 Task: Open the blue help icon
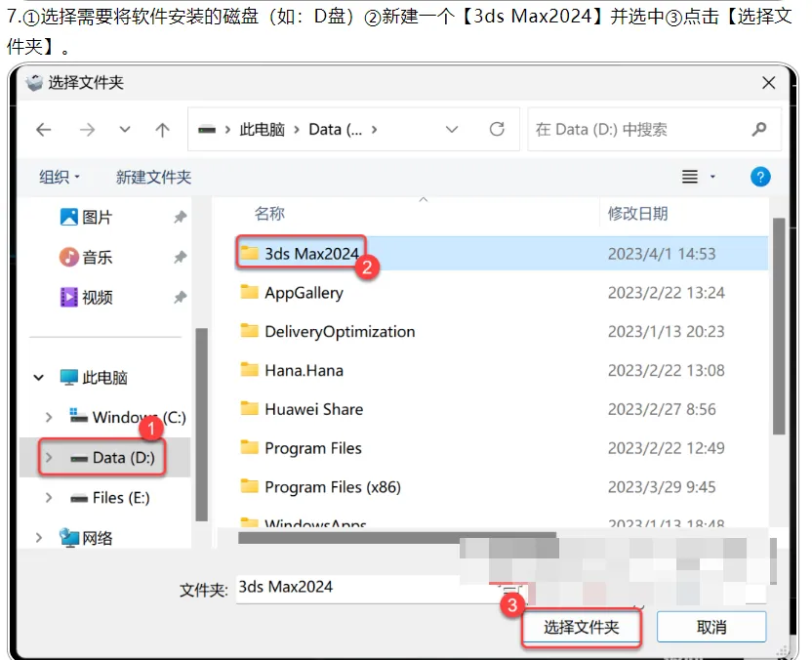(x=760, y=177)
